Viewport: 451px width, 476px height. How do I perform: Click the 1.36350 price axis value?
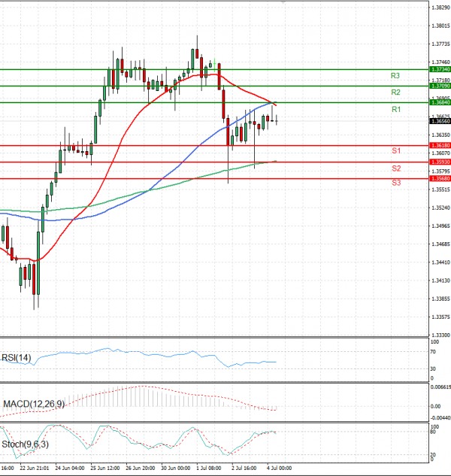click(440, 135)
